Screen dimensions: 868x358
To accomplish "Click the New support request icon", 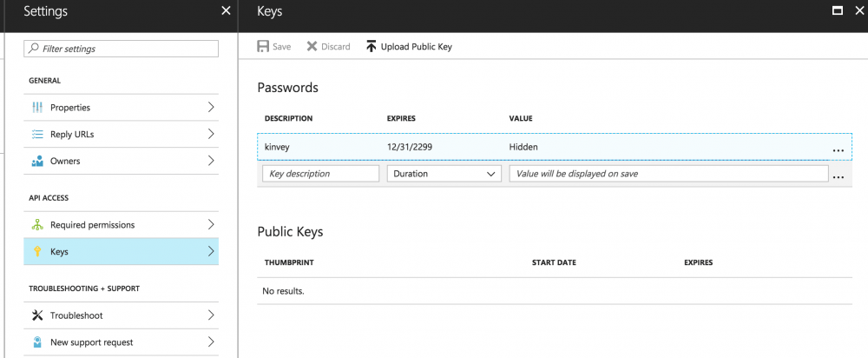I will [x=37, y=342].
